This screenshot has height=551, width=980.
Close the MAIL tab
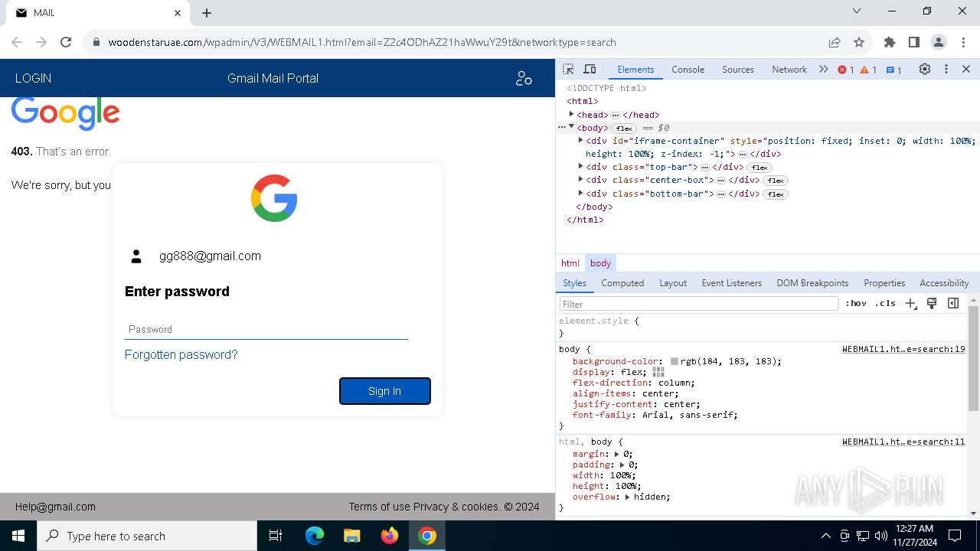178,13
